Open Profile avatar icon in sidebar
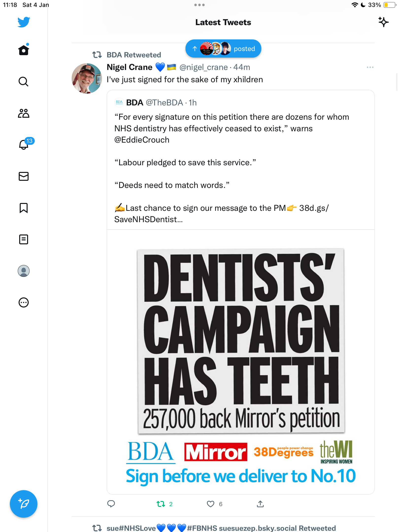The image size is (399, 532). 24,271
